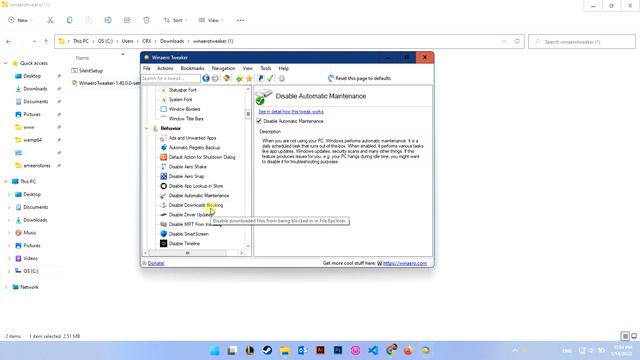Open See in detail how this tweak works link
The image size is (640, 360).
291,112
